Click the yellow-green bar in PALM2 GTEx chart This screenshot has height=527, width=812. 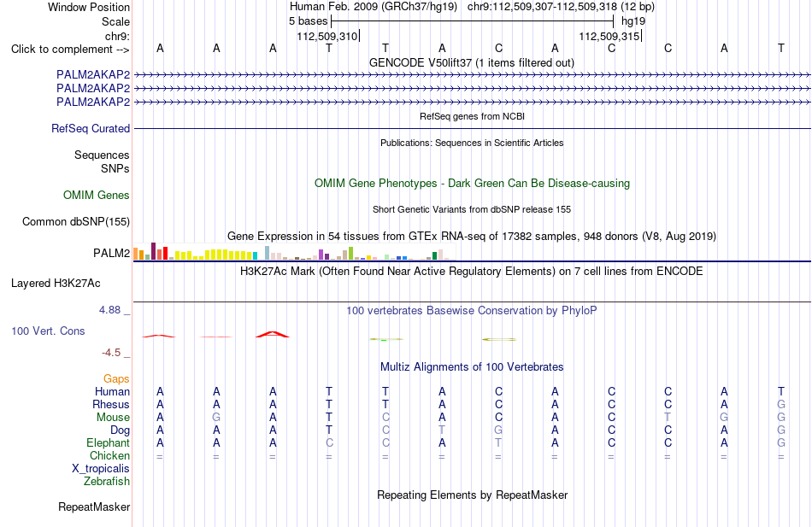coord(350,253)
